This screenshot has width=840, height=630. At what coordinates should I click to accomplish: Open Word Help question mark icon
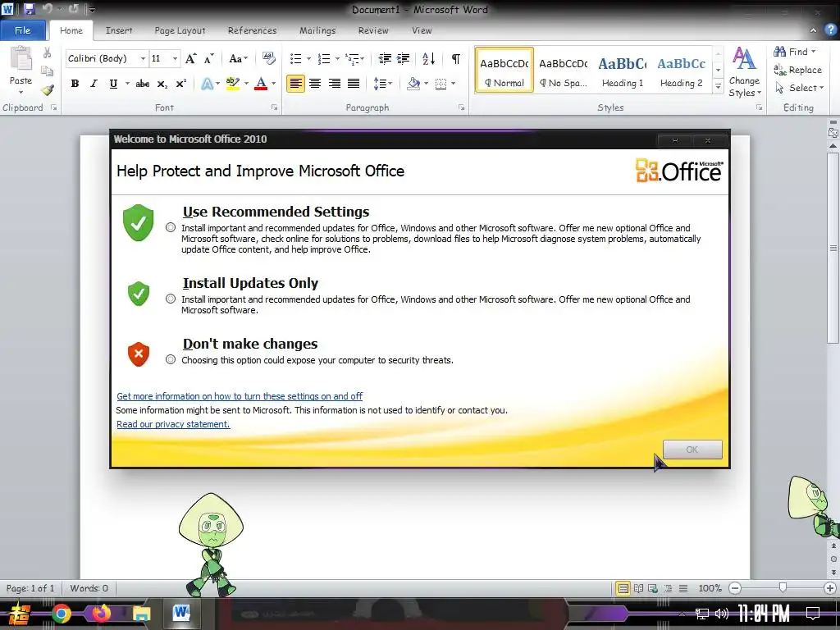pyautogui.click(x=830, y=30)
